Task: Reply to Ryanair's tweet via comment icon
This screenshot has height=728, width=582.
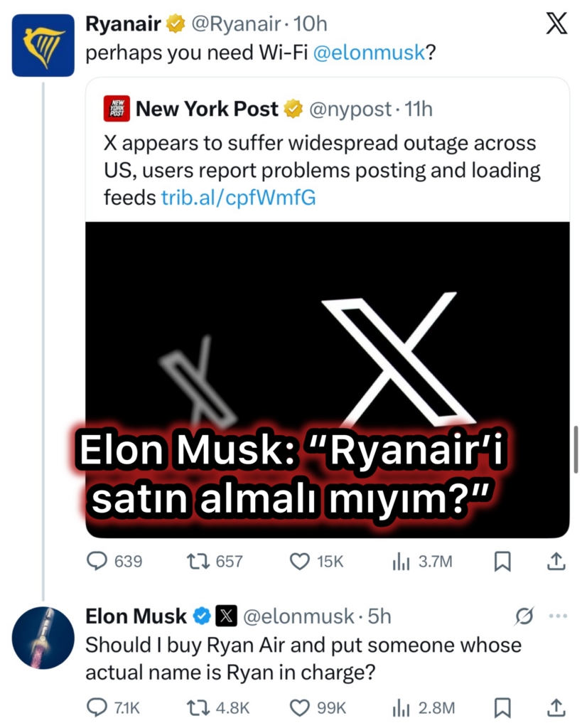Action: (x=97, y=562)
